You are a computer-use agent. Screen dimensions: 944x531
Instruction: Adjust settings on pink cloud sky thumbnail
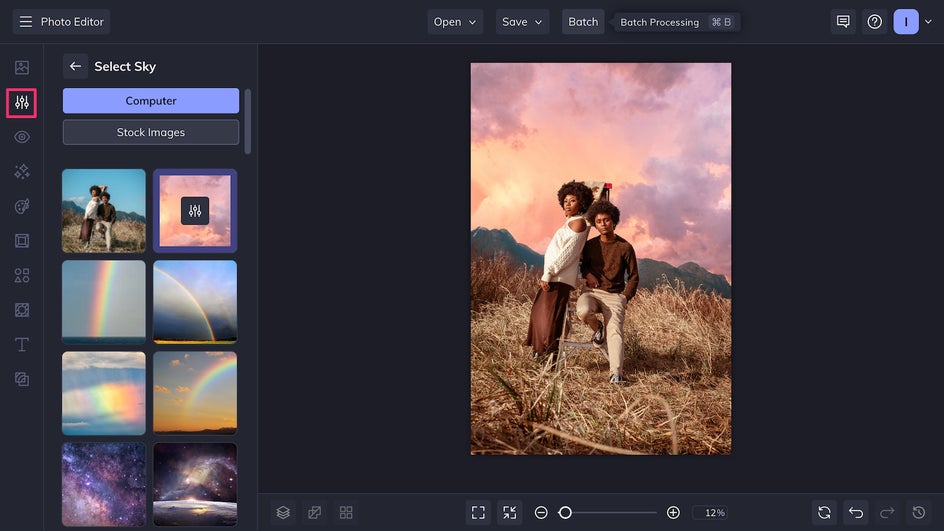point(195,211)
